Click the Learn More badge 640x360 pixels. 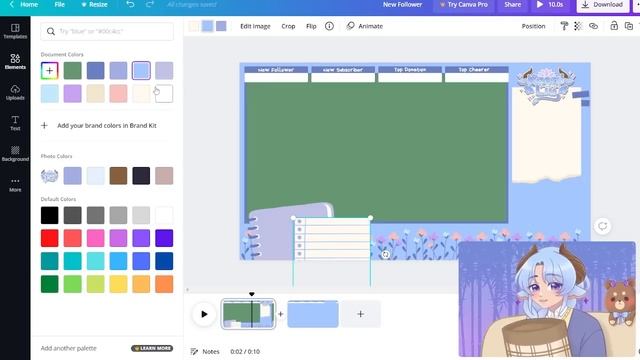pyautogui.click(x=152, y=348)
